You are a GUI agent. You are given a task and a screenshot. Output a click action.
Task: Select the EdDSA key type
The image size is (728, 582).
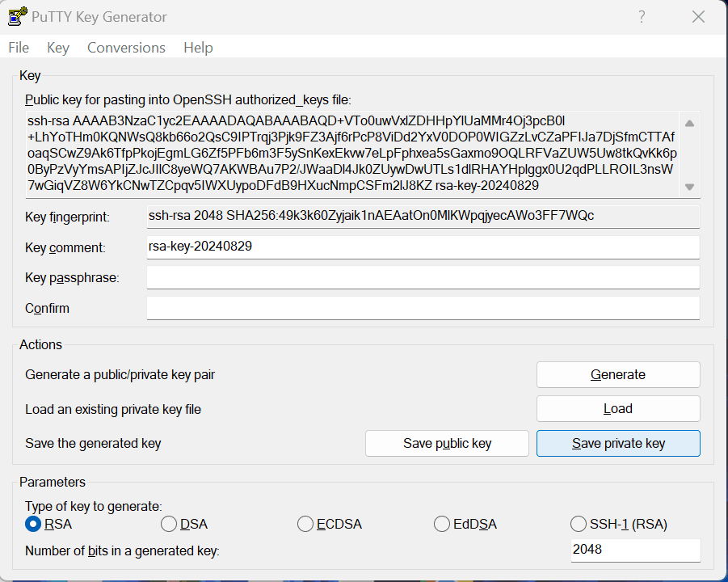[x=465, y=524]
